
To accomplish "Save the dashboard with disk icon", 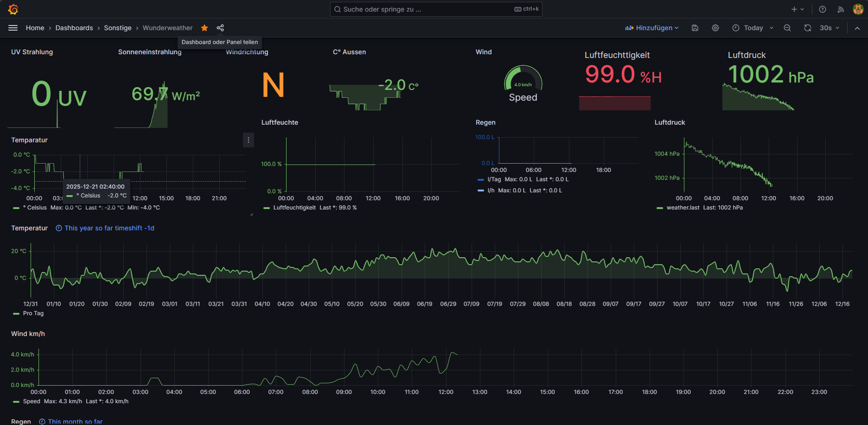I will tap(695, 28).
